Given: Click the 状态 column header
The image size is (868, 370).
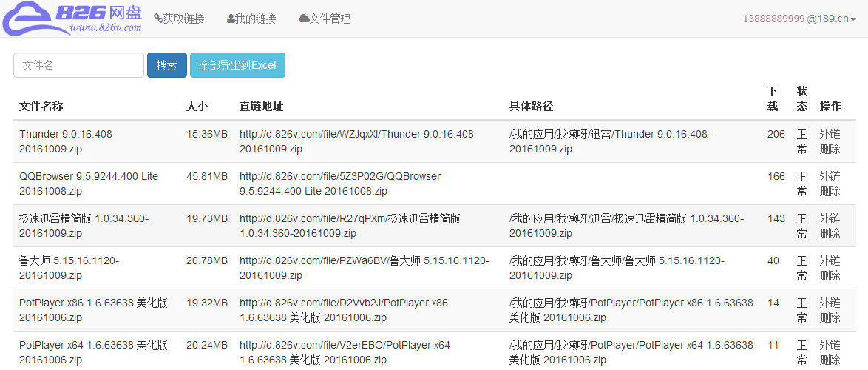Looking at the screenshot, I should pyautogui.click(x=802, y=98).
